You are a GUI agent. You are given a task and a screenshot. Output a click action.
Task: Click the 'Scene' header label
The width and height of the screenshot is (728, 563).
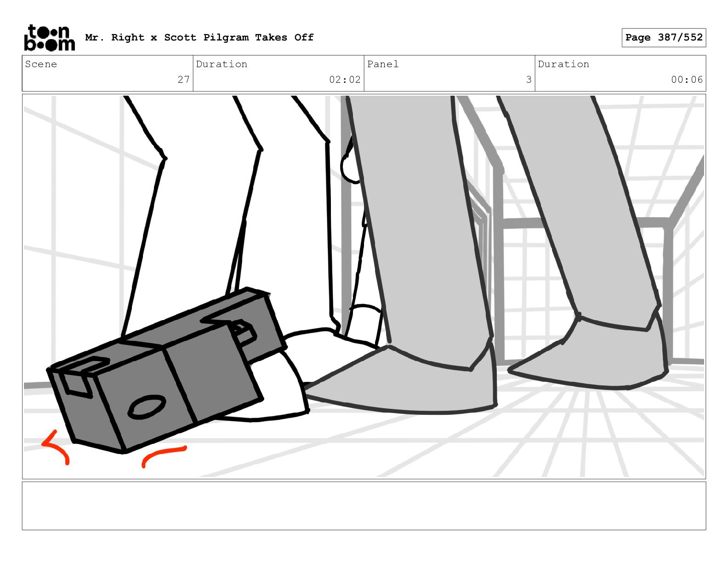point(41,64)
